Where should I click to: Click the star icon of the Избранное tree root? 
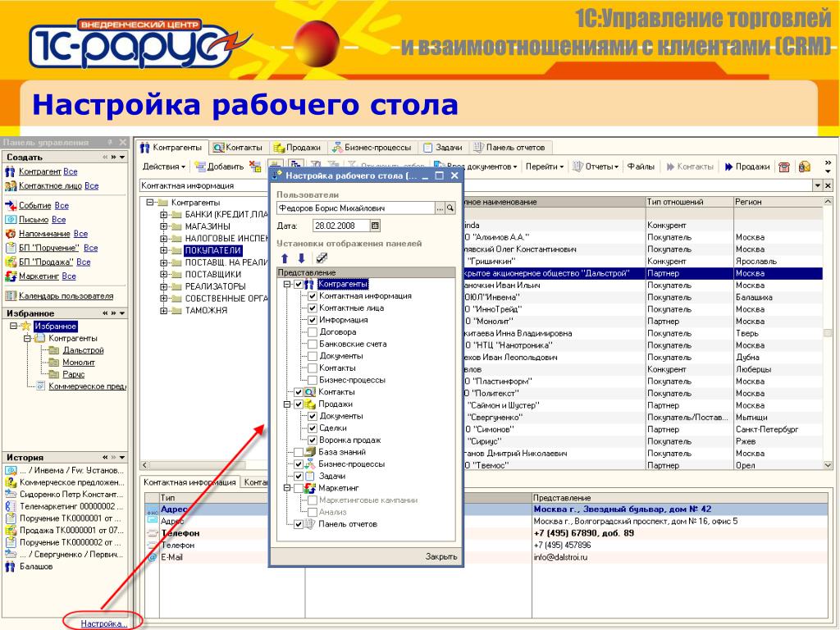(x=25, y=326)
